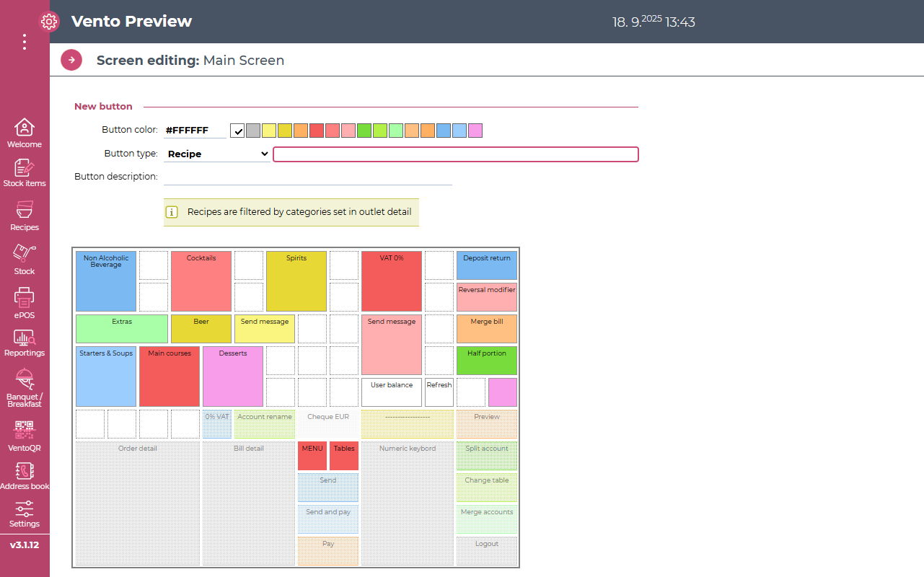The width and height of the screenshot is (924, 577).
Task: Open the Welcome sidebar icon
Action: [x=25, y=133]
